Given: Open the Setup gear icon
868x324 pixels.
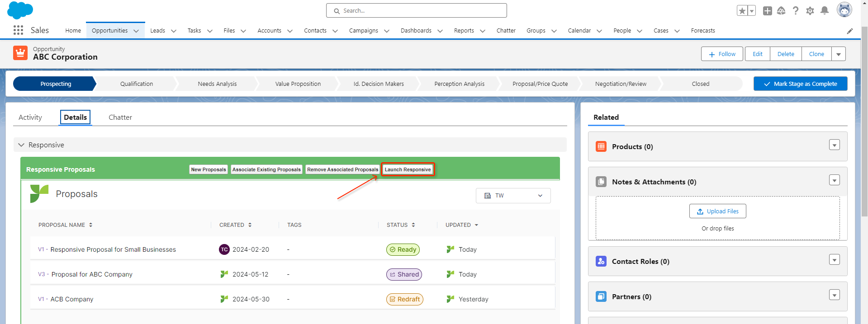Looking at the screenshot, I should click(x=810, y=10).
